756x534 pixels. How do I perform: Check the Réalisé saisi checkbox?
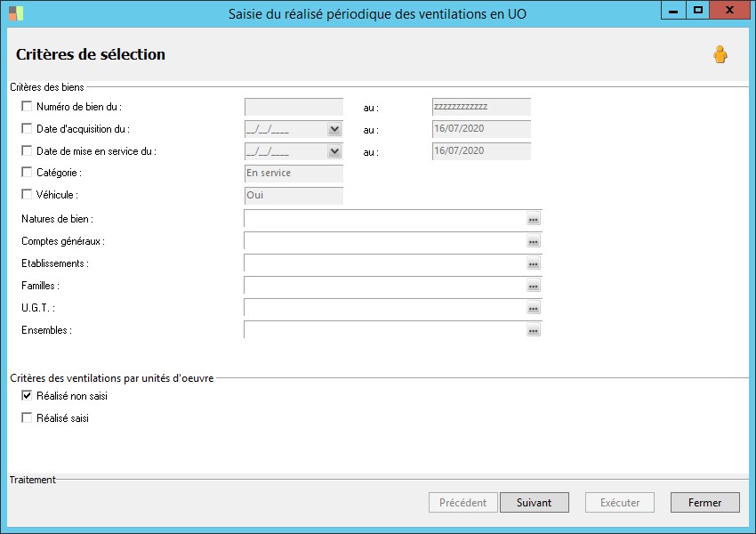[27, 418]
